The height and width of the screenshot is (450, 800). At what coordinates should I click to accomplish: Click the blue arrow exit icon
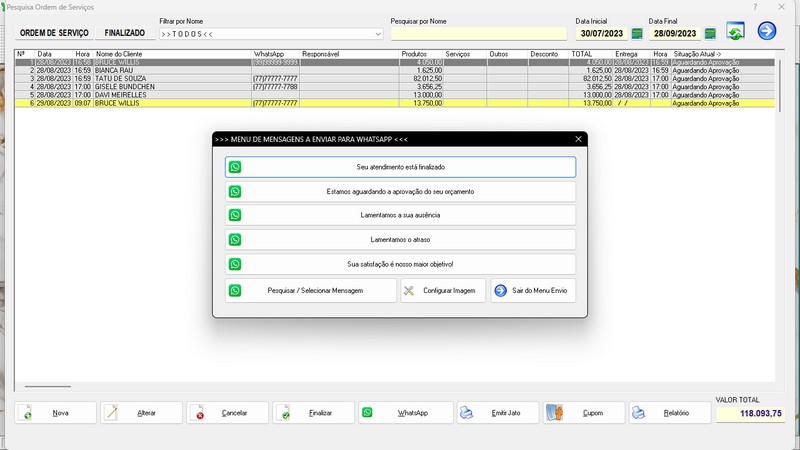[x=767, y=32]
